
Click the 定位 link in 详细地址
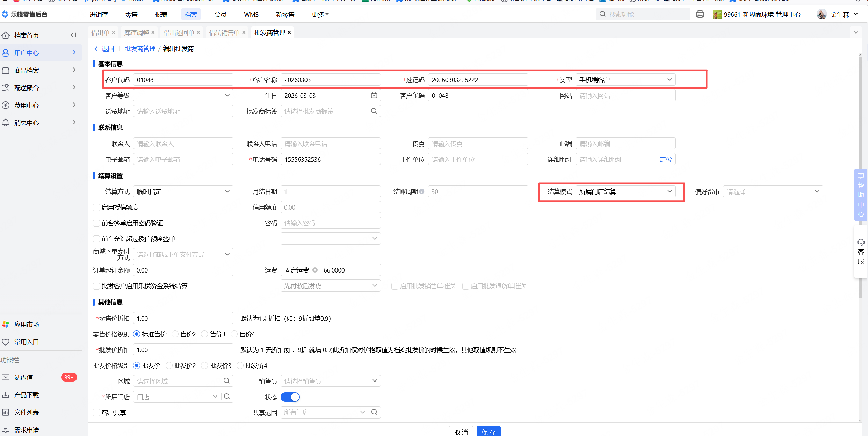pyautogui.click(x=665, y=160)
